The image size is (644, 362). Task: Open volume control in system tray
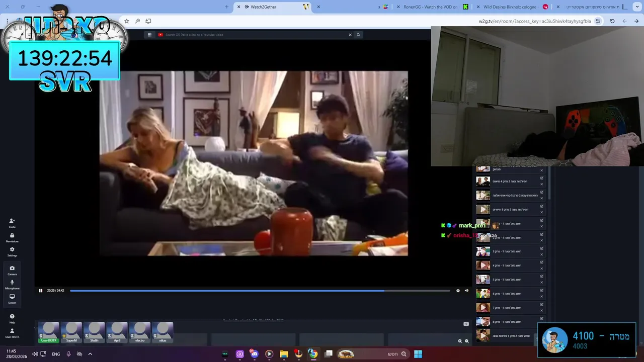(35, 354)
